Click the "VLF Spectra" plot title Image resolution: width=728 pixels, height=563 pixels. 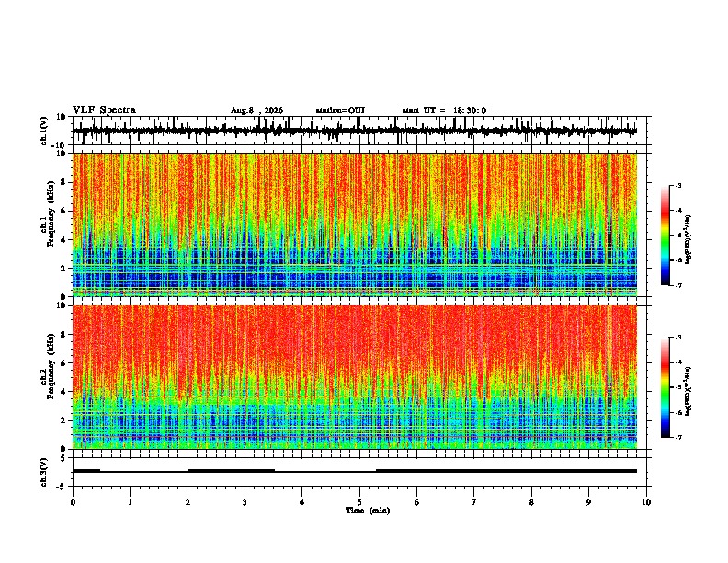tap(104, 110)
